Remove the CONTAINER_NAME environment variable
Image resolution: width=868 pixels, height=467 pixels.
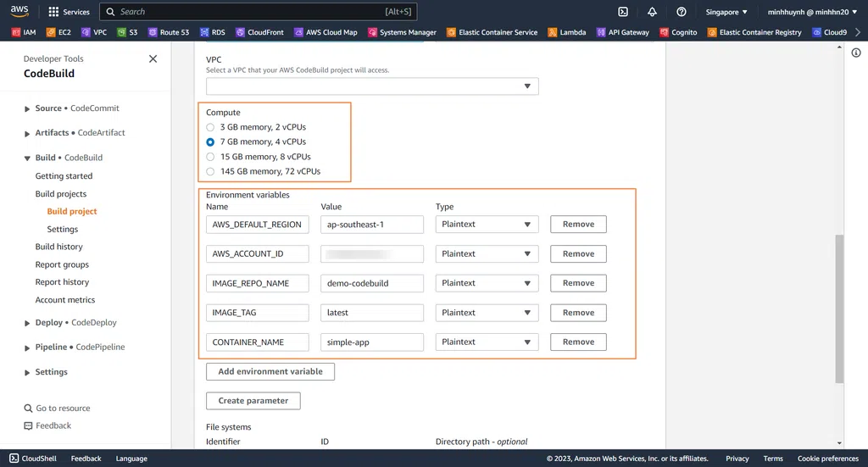click(x=578, y=342)
